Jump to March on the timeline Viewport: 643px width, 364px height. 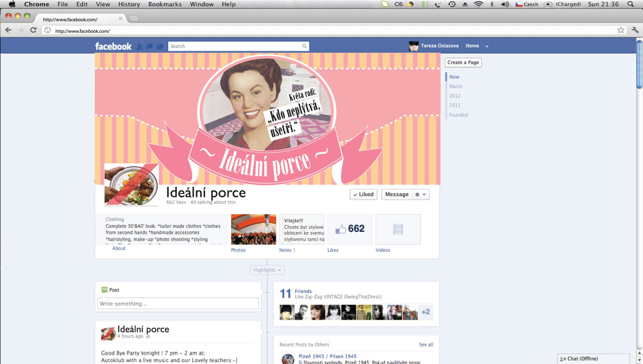pyautogui.click(x=456, y=87)
